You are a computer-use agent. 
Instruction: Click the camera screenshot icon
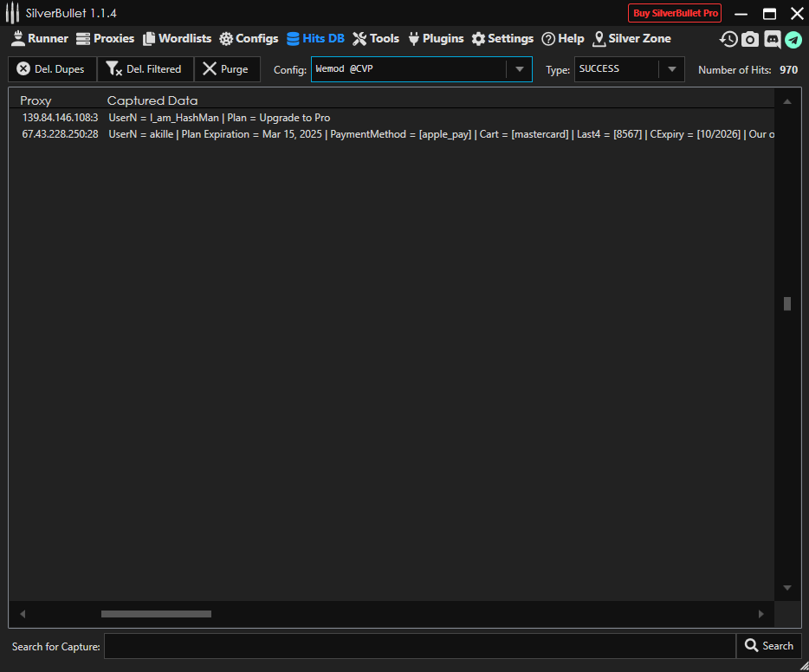(x=750, y=39)
